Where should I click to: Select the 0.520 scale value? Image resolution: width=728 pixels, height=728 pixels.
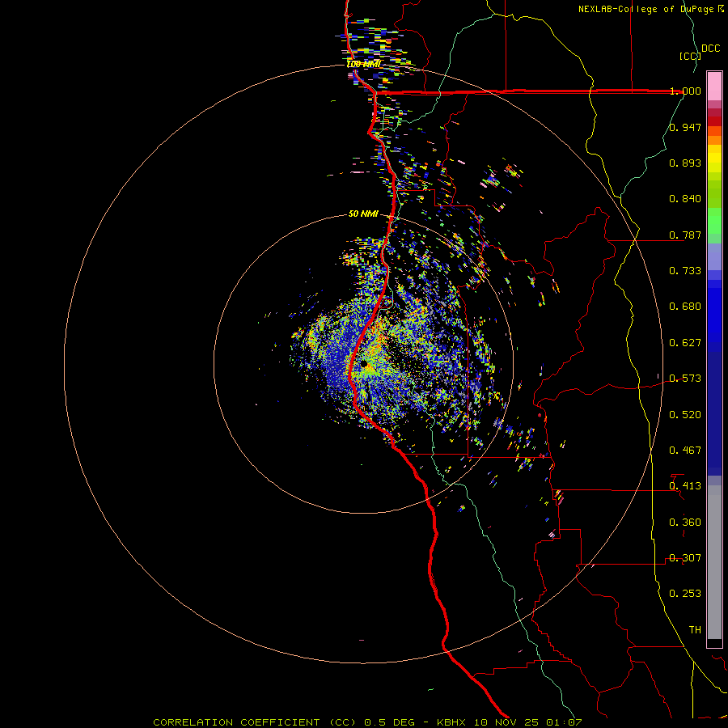[685, 415]
